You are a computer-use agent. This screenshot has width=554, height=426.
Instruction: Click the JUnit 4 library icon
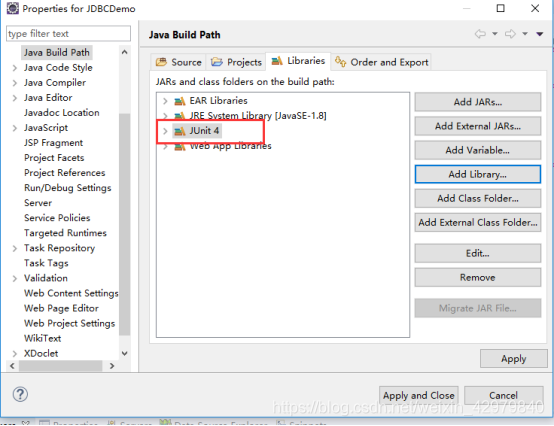179,131
